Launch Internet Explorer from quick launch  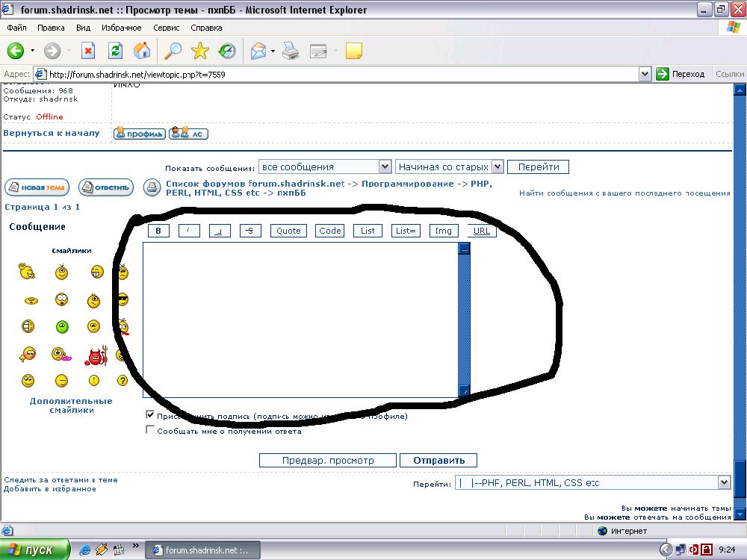(85, 550)
